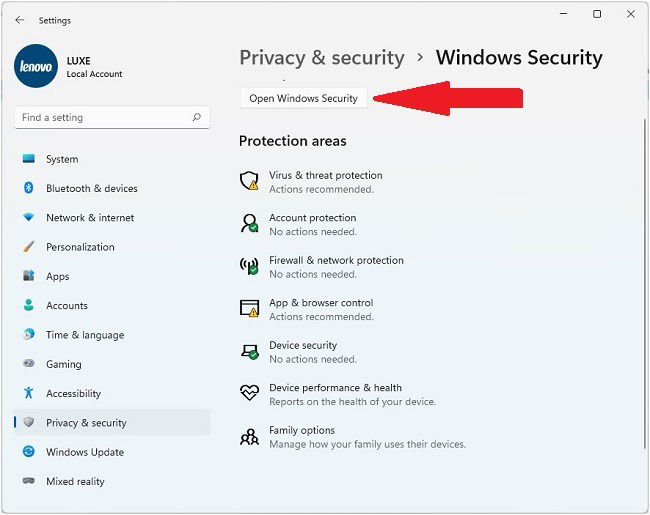Type in the Find a setting field
The image size is (650, 515).
point(100,118)
